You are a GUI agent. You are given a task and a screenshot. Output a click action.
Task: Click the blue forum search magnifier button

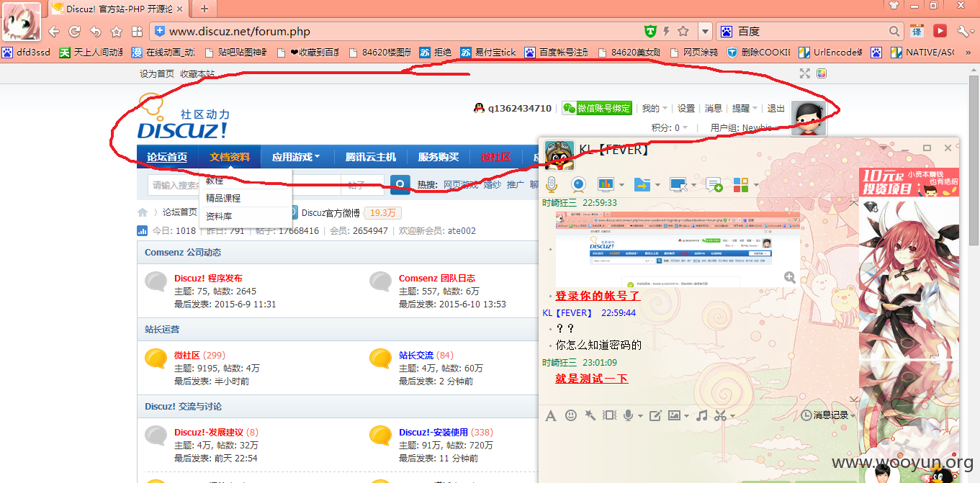click(400, 184)
